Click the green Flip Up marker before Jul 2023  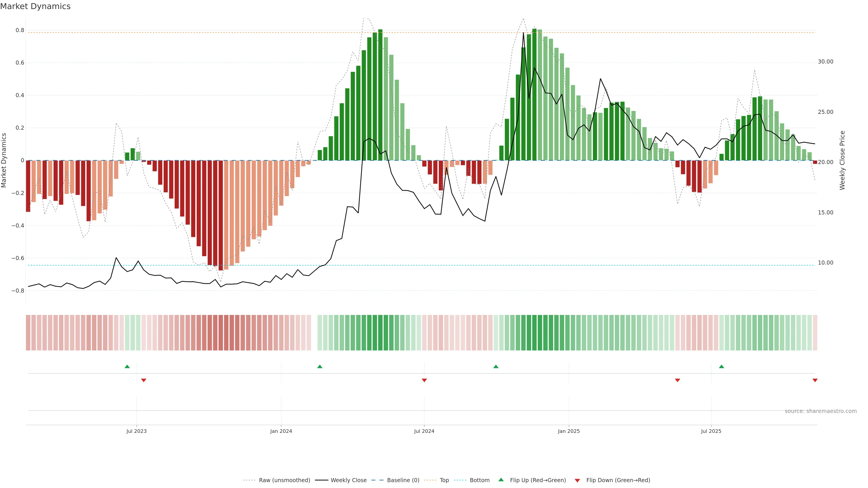[x=127, y=366]
